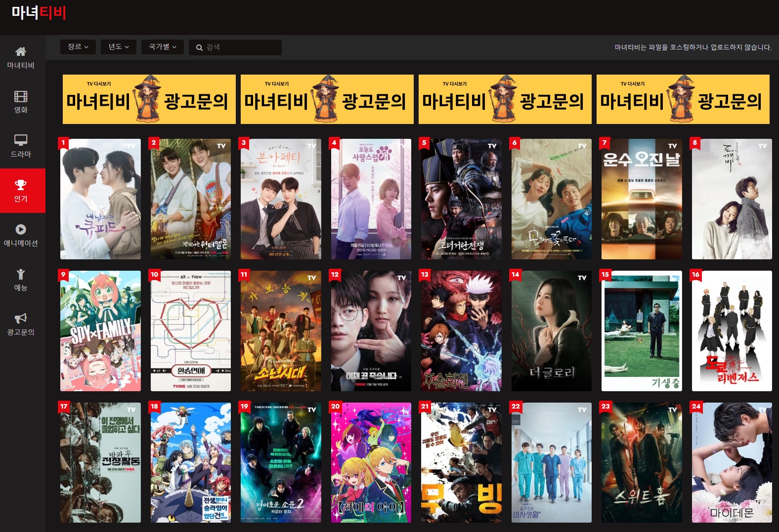
Task: Open the 예능 sidebar menu label
Action: point(21,287)
